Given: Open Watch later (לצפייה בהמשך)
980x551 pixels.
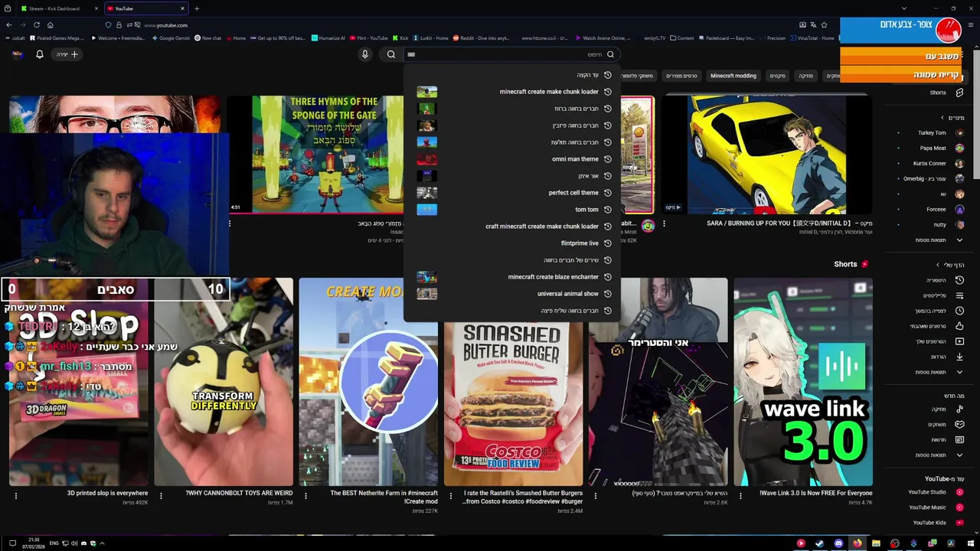Looking at the screenshot, I should point(939,311).
